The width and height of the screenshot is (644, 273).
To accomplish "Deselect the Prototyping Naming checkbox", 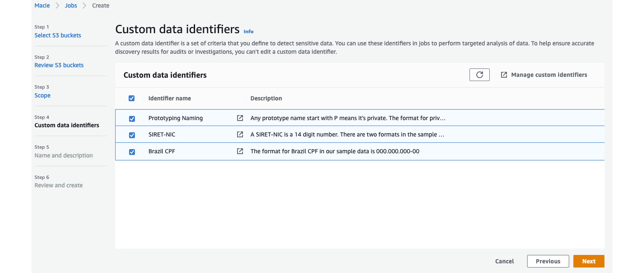I will pos(132,118).
